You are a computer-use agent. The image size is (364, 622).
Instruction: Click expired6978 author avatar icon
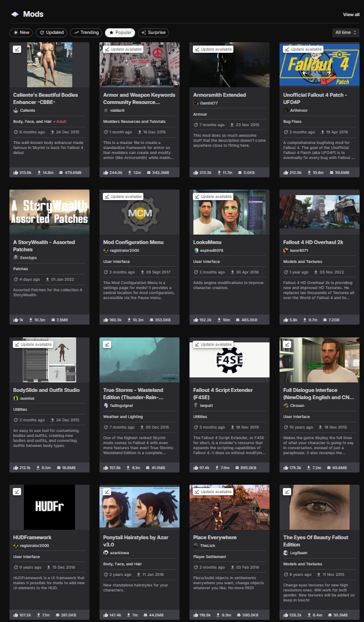(x=196, y=250)
